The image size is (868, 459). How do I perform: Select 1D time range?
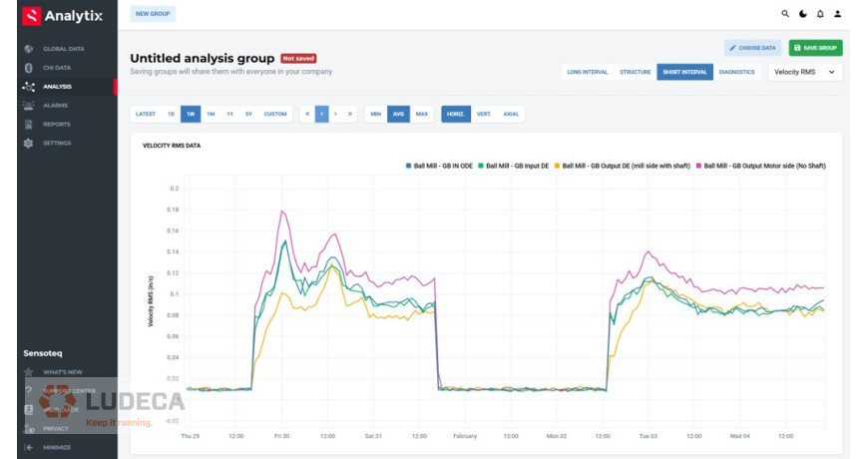171,114
